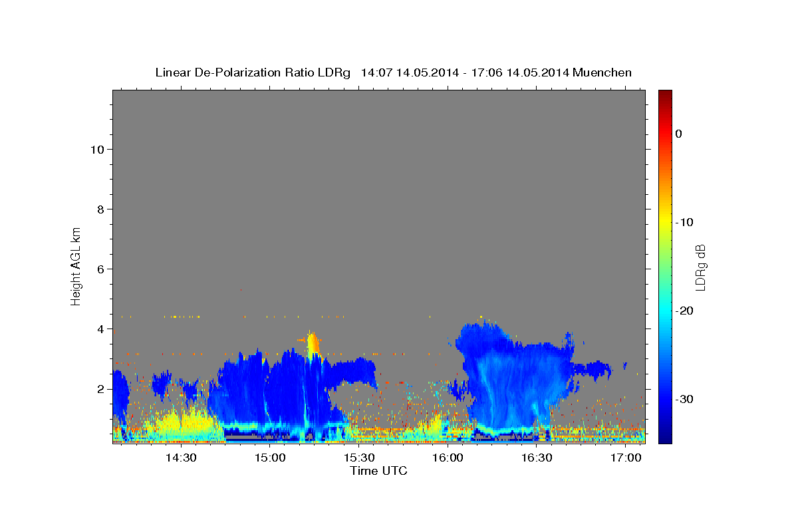
Task: Click the 'LDRg dB' colorbar label
Action: 700,267
